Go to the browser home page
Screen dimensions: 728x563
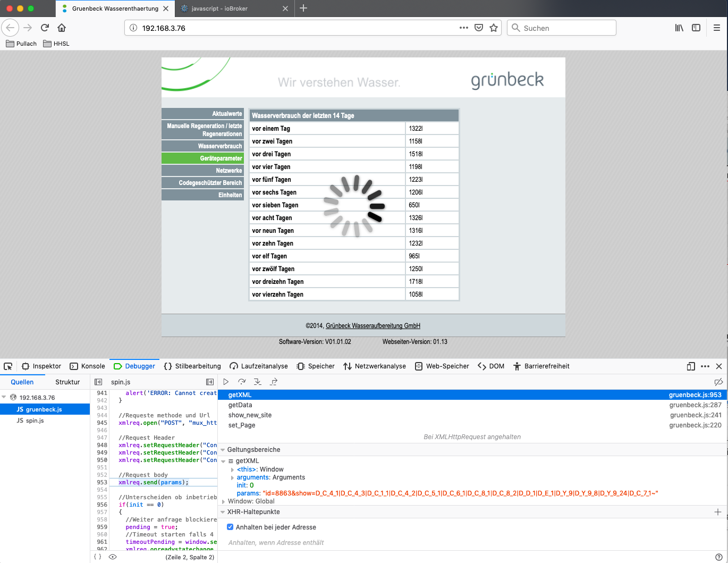click(x=62, y=28)
